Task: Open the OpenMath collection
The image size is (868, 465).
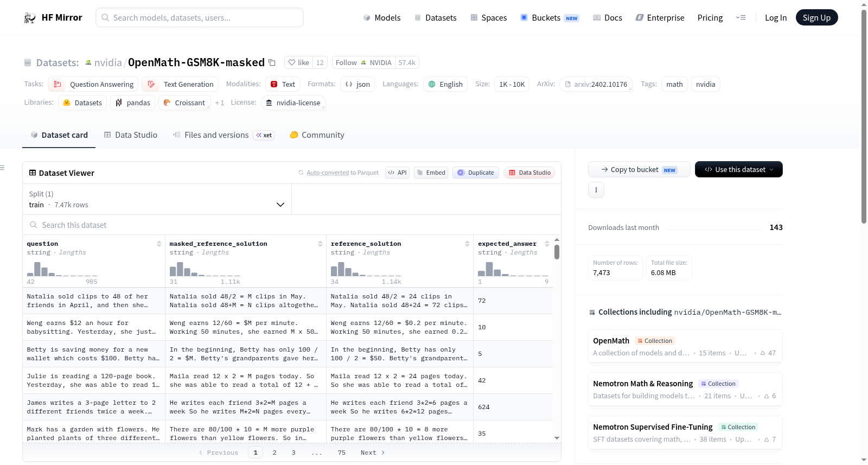Action: tap(685, 346)
